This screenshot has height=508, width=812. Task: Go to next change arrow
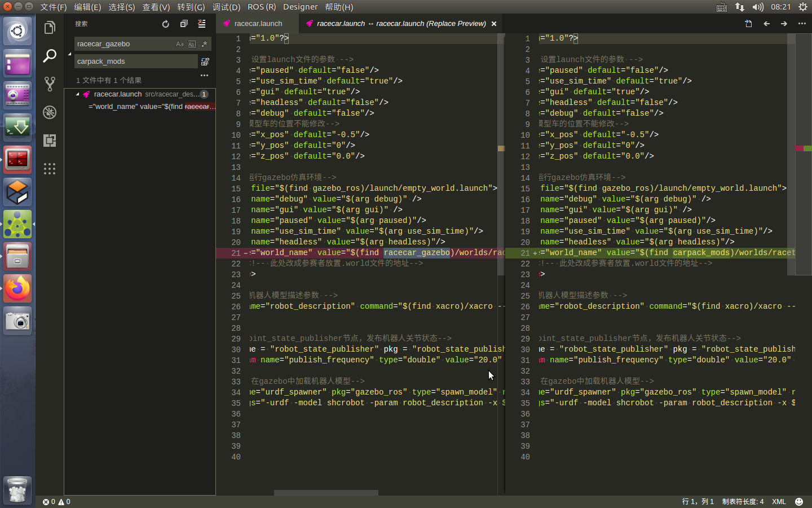[784, 24]
